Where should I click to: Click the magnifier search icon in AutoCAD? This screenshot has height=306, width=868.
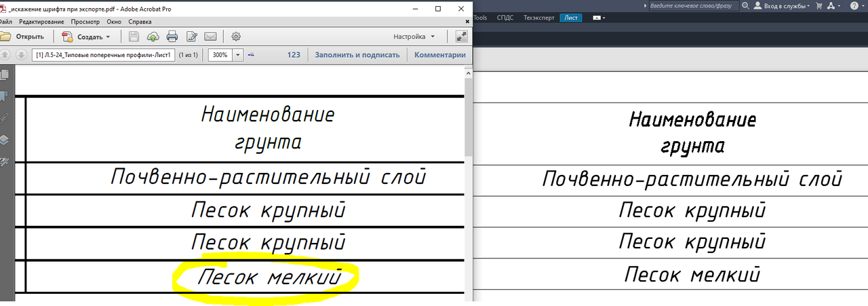point(746,5)
